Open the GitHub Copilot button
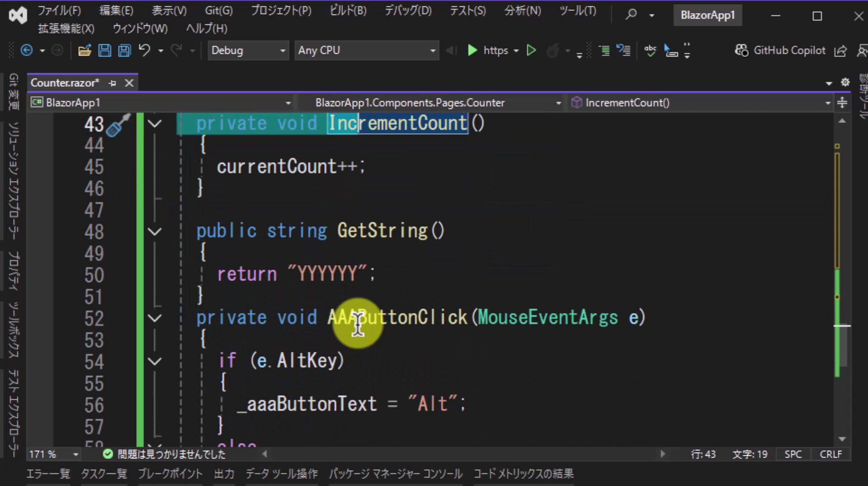The image size is (868, 486). pyautogui.click(x=780, y=50)
